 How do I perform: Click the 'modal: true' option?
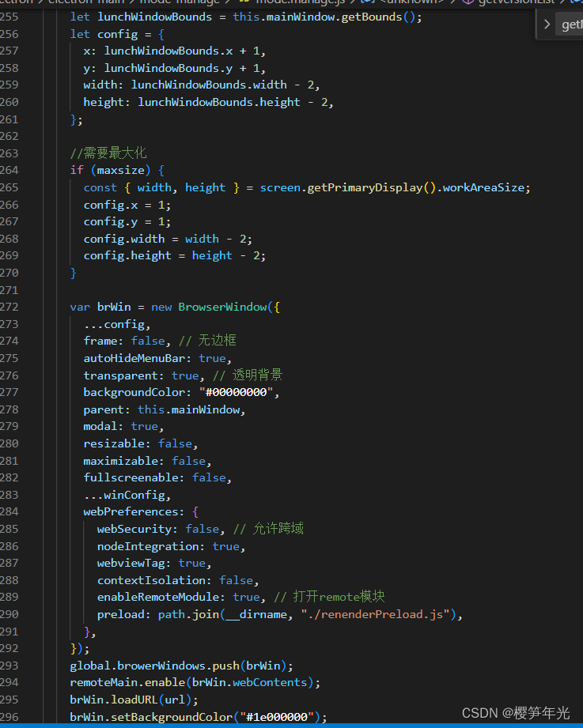120,426
